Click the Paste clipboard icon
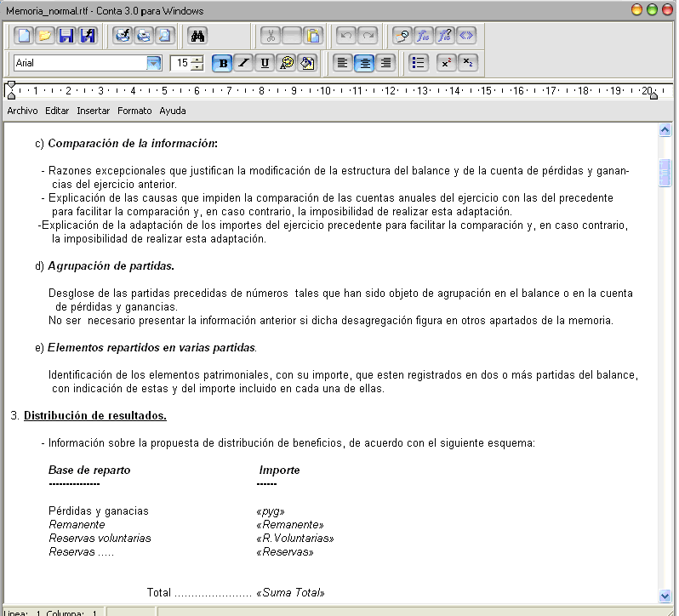Screen dimensions: 679x616 (313, 36)
